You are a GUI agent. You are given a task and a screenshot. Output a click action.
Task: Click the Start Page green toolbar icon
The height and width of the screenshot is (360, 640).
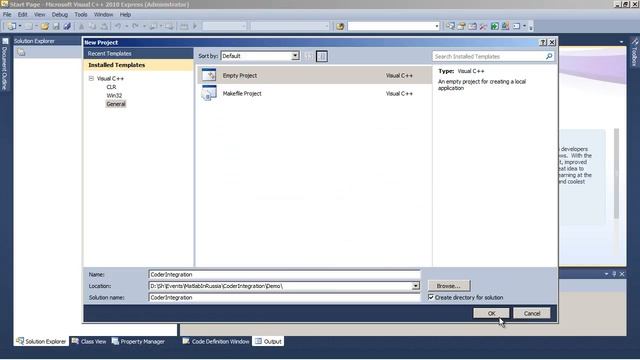(494, 26)
